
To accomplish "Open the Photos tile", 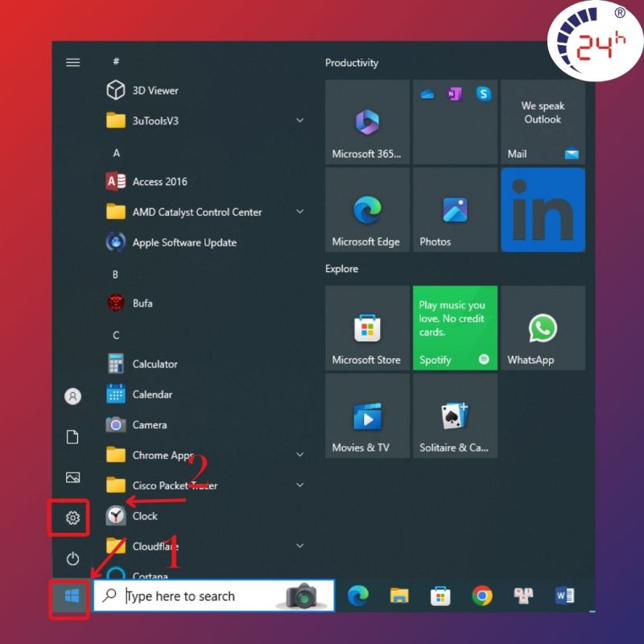I will 455,210.
